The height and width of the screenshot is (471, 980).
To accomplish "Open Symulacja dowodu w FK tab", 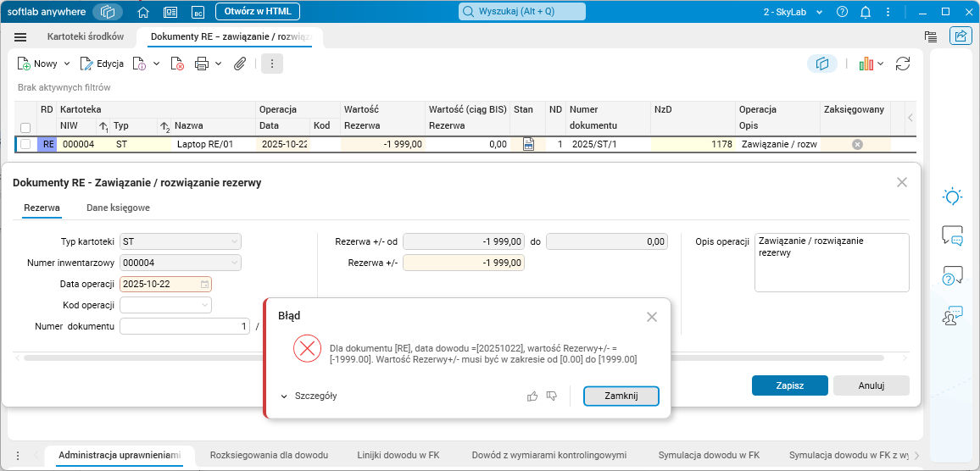I will 709,455.
